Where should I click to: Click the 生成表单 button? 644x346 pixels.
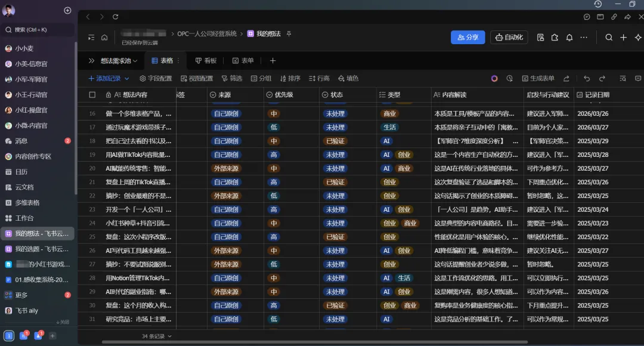pos(538,79)
